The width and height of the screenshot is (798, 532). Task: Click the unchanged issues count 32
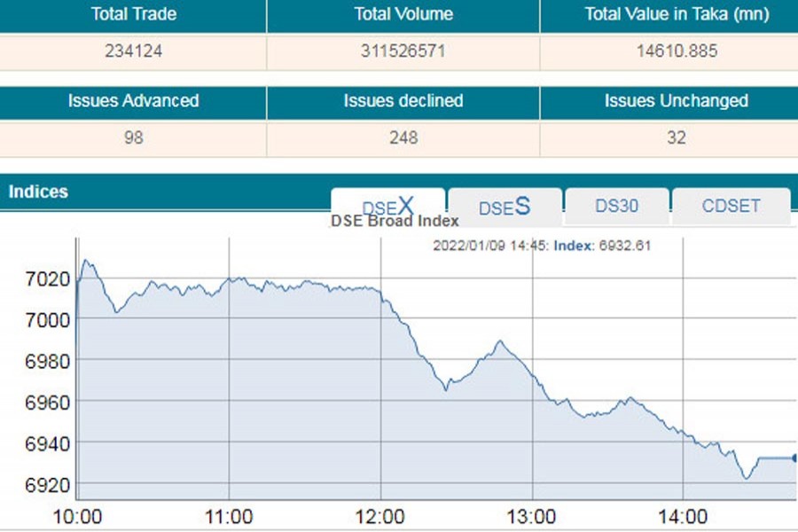[677, 137]
